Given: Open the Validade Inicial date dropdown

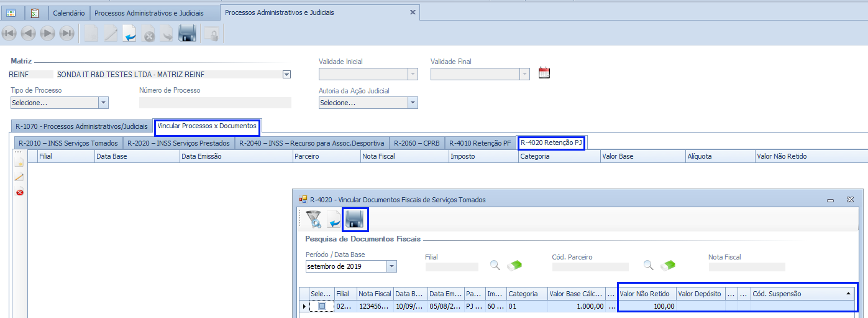Looking at the screenshot, I should pos(413,73).
